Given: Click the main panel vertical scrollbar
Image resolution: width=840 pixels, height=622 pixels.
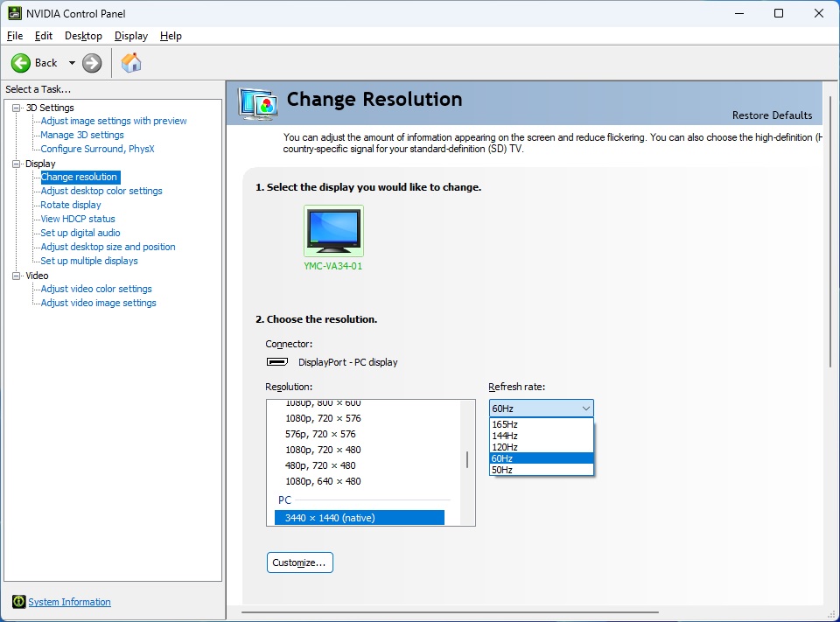Looking at the screenshot, I should click(x=830, y=232).
